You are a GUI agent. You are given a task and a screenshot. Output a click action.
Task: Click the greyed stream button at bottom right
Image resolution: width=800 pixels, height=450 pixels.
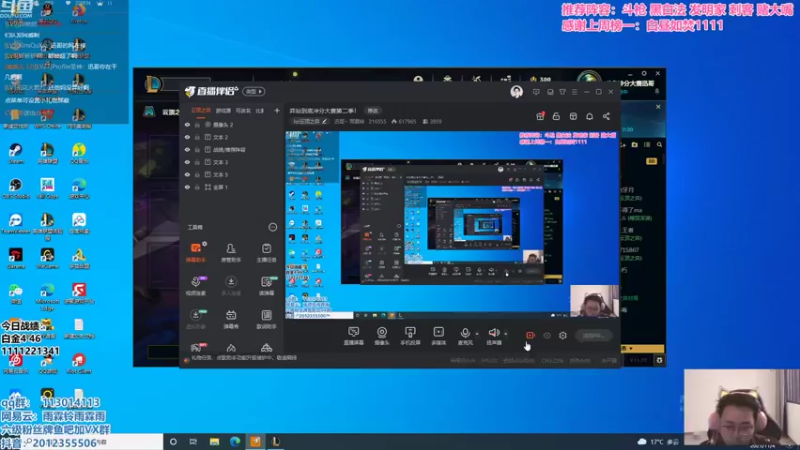point(593,335)
